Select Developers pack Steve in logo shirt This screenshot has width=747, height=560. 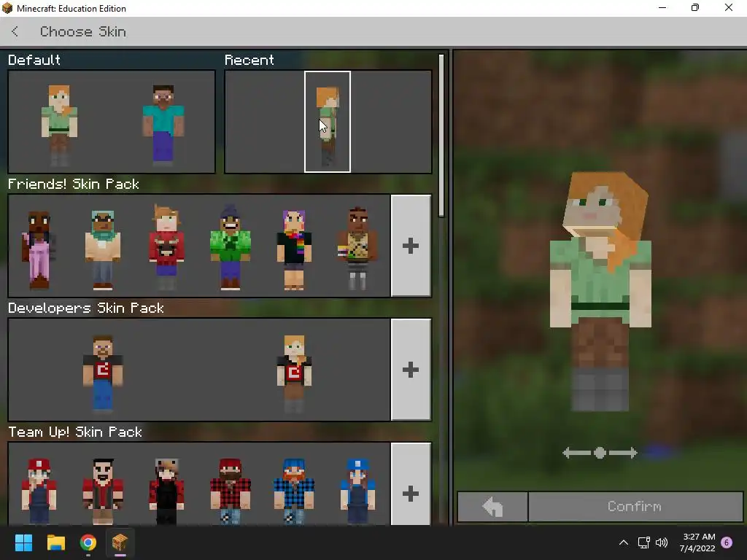102,373
